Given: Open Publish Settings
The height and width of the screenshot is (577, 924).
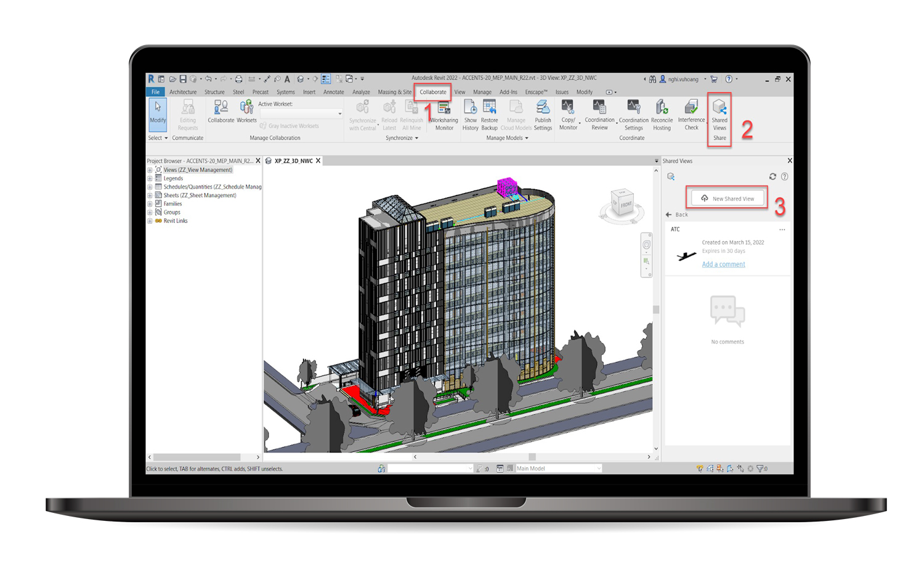Looking at the screenshot, I should pyautogui.click(x=543, y=115).
